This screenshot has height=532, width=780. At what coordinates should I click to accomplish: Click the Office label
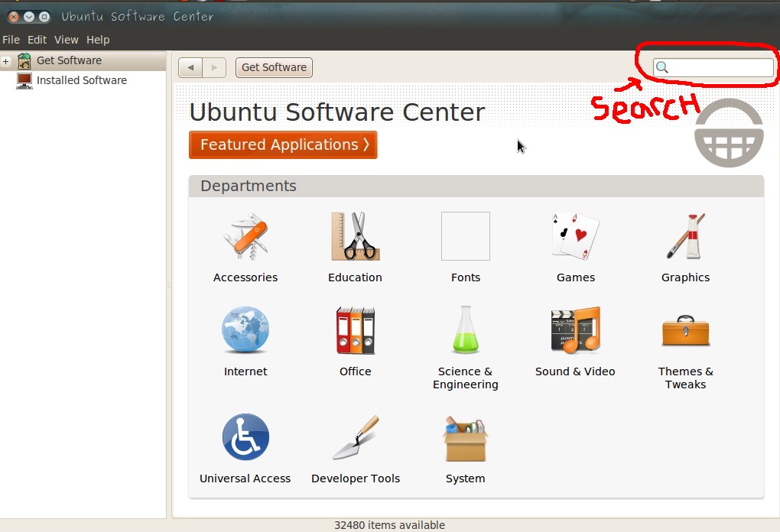click(355, 371)
